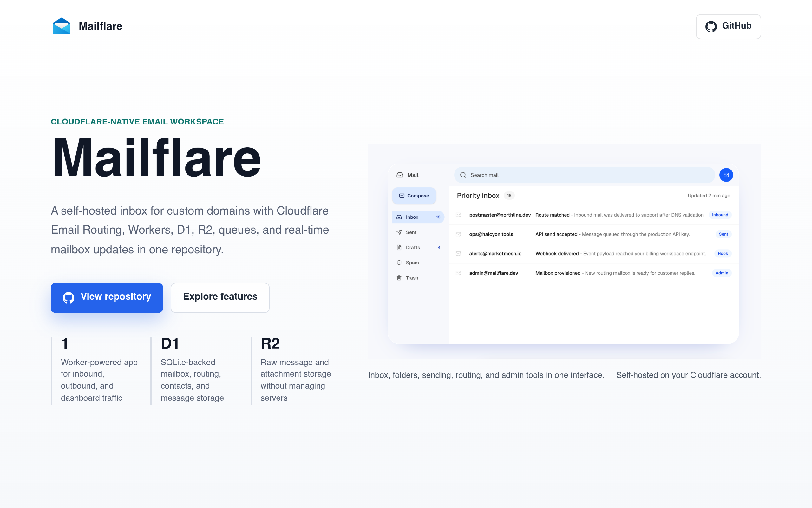The height and width of the screenshot is (508, 812).
Task: Click the Mail inbox tray icon
Action: pos(400,175)
